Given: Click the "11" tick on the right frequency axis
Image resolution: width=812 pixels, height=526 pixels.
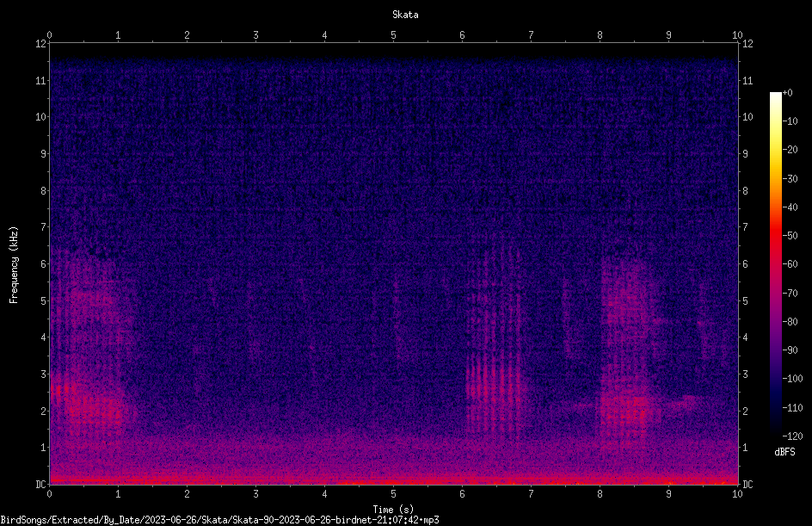Looking at the screenshot, I should click(x=747, y=80).
